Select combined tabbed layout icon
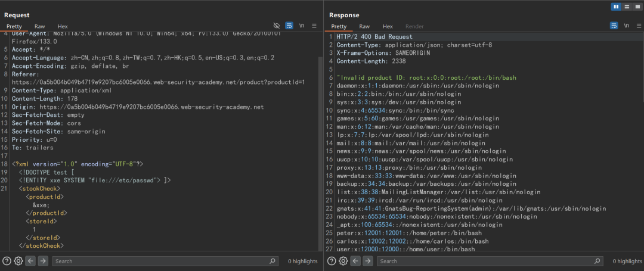Screen dimensions: 644x271 (637, 7)
